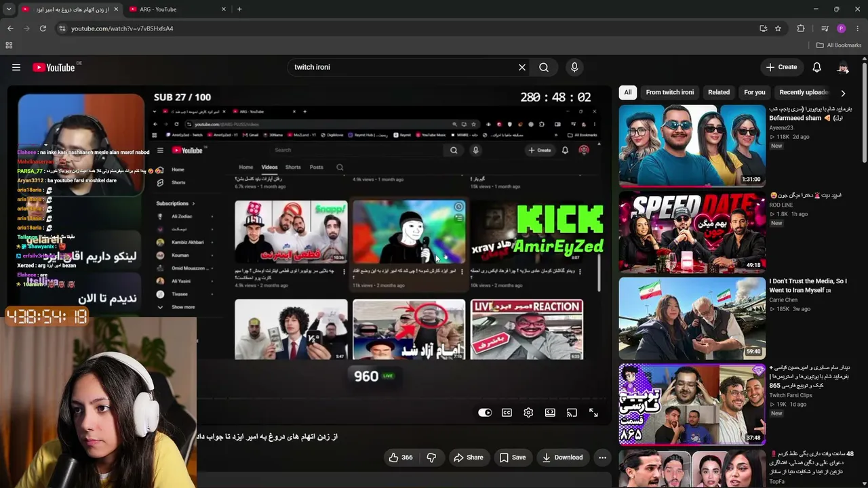Go back to the previous page
868x488 pixels.
click(10, 28)
